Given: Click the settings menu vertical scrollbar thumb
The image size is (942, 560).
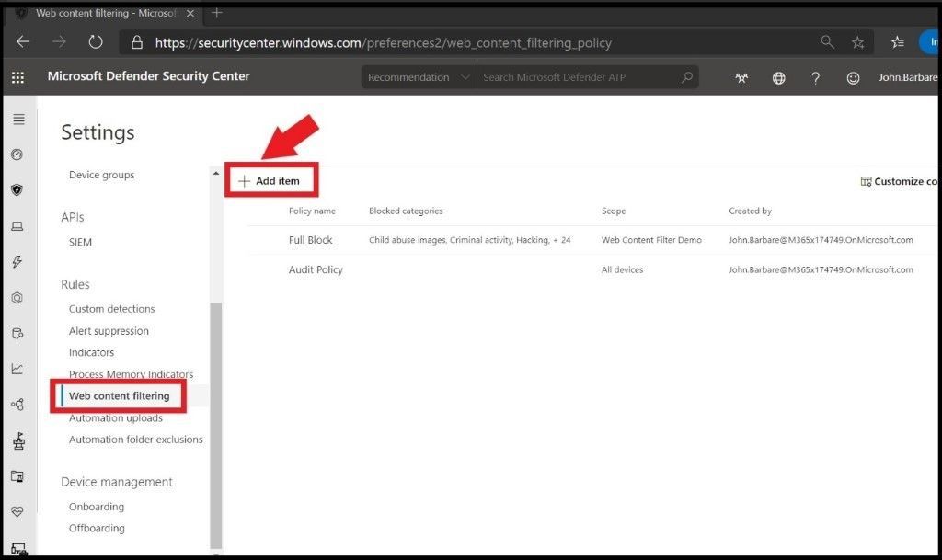Looking at the screenshot, I should [215, 426].
